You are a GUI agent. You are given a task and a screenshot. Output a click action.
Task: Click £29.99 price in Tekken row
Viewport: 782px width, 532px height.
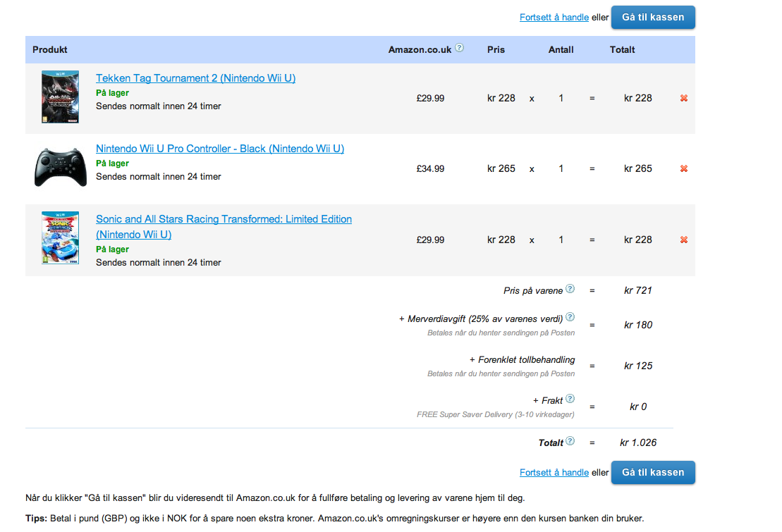[x=430, y=98]
